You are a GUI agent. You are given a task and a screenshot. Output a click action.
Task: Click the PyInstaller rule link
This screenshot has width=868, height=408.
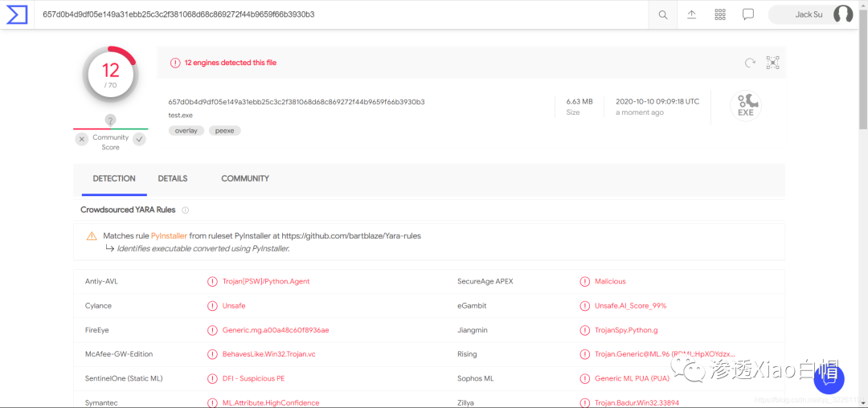point(169,236)
